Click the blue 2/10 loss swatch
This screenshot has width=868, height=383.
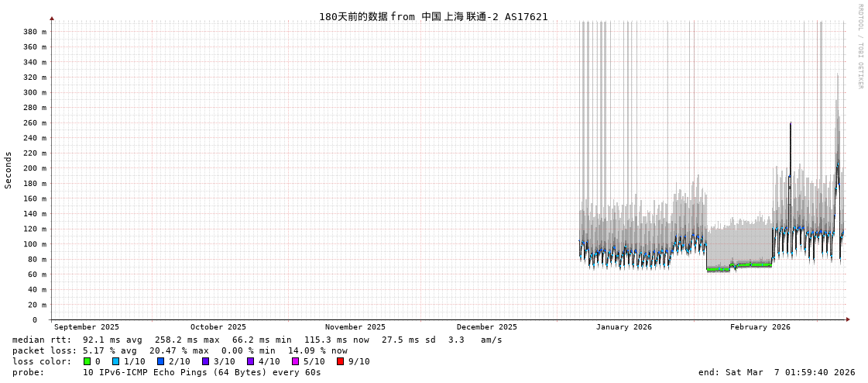point(160,361)
